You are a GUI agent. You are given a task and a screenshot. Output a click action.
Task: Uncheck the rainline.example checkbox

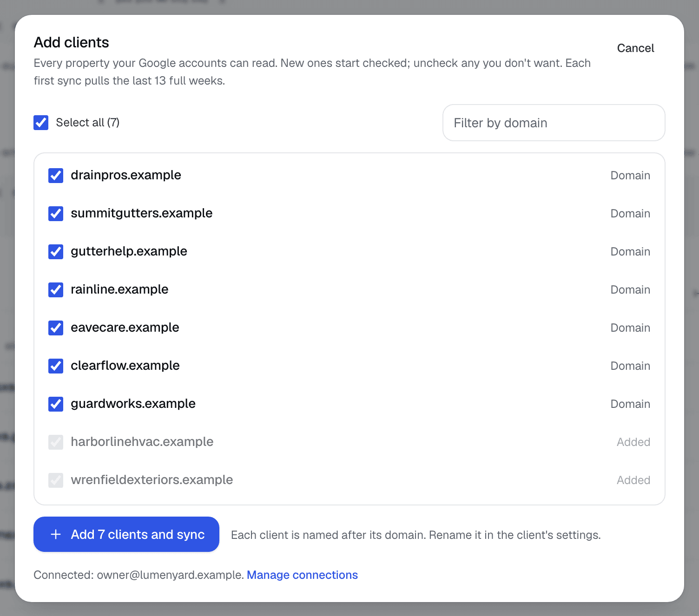pos(56,290)
